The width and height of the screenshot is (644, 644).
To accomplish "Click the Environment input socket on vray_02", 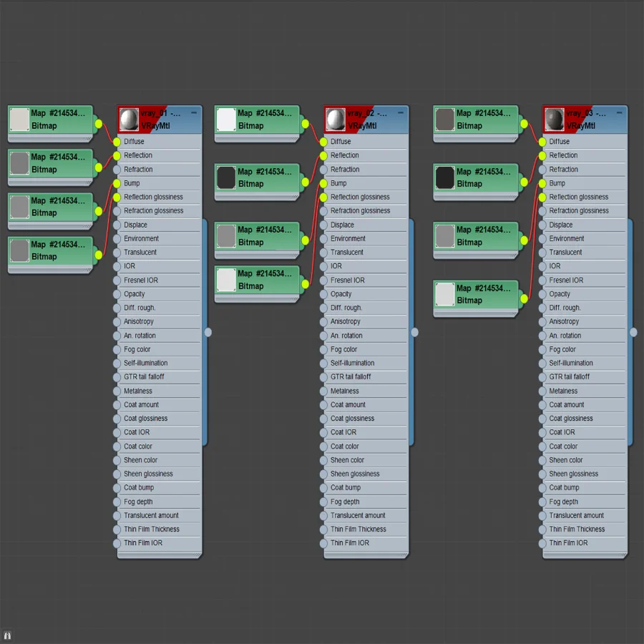I will point(323,239).
